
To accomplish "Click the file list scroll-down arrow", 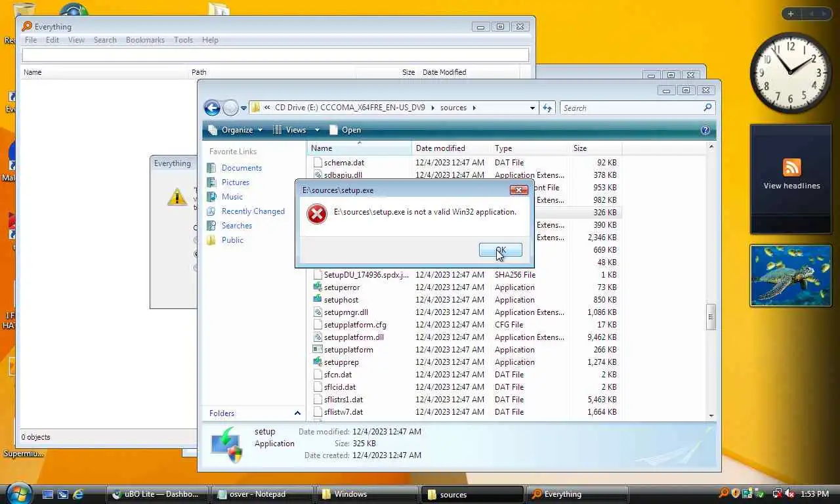I will tap(711, 415).
